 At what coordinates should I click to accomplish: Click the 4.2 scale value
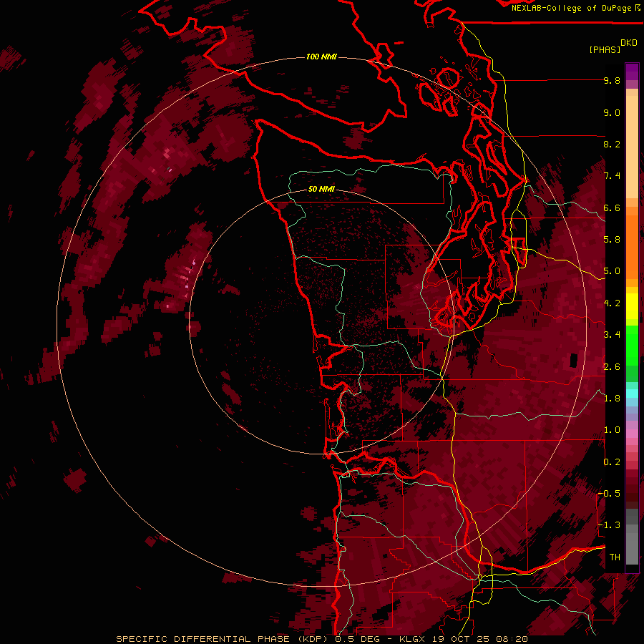point(612,303)
